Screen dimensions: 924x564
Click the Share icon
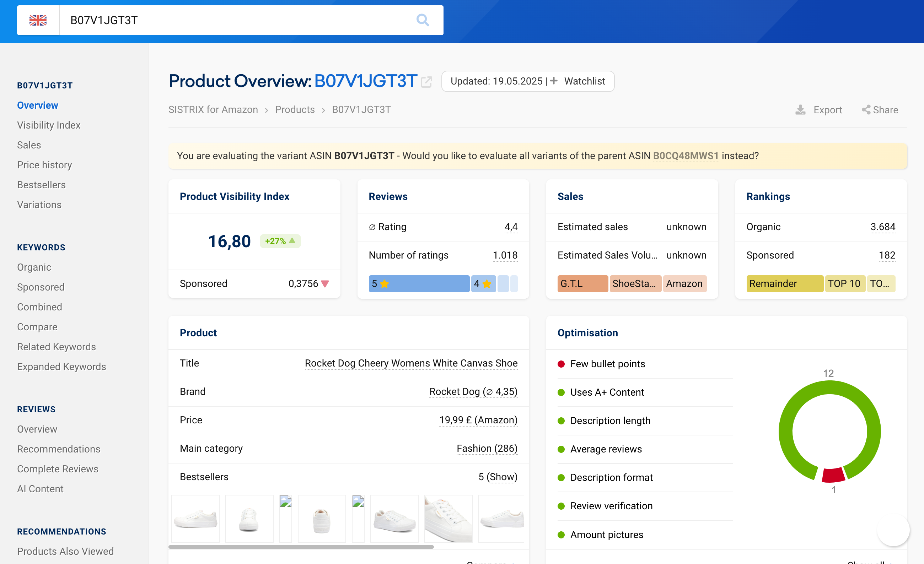[866, 110]
